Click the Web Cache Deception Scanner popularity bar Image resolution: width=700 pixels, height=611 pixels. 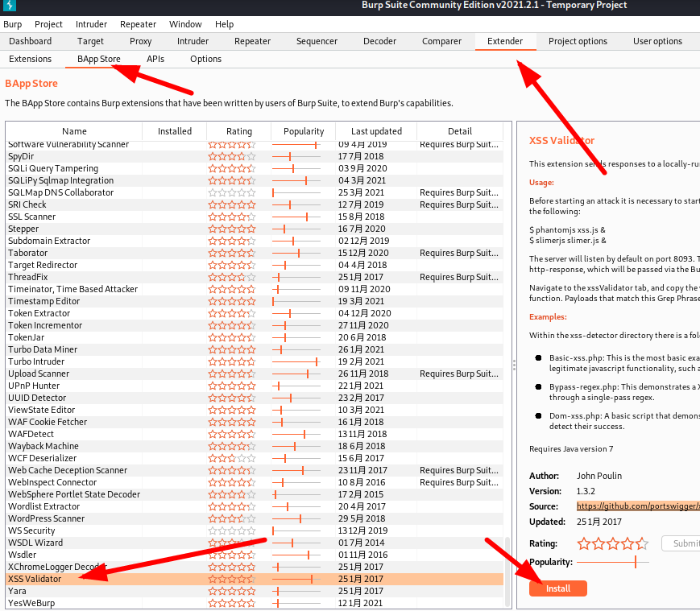(296, 470)
